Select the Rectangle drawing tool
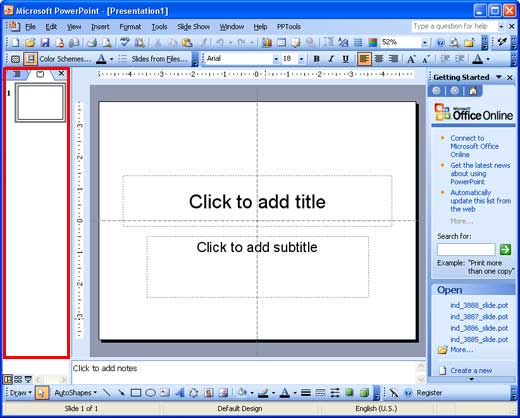Image resolution: width=520 pixels, height=418 pixels. 136,393
